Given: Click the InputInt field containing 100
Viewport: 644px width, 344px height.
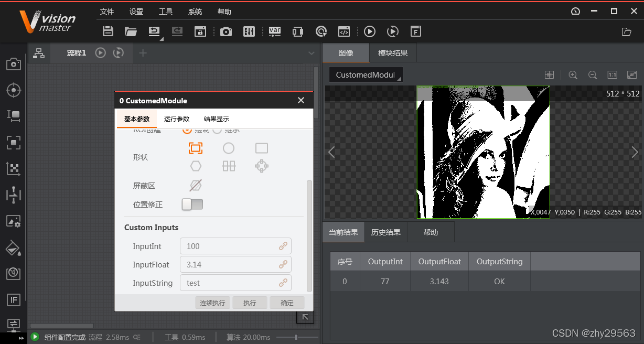Looking at the screenshot, I should [x=235, y=246].
